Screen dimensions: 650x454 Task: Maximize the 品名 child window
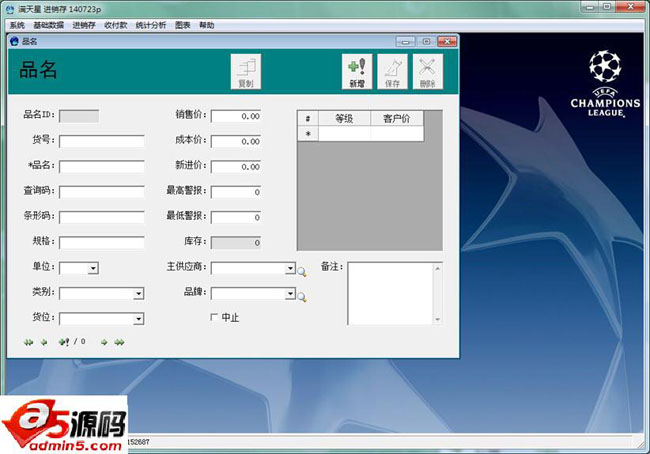point(426,41)
